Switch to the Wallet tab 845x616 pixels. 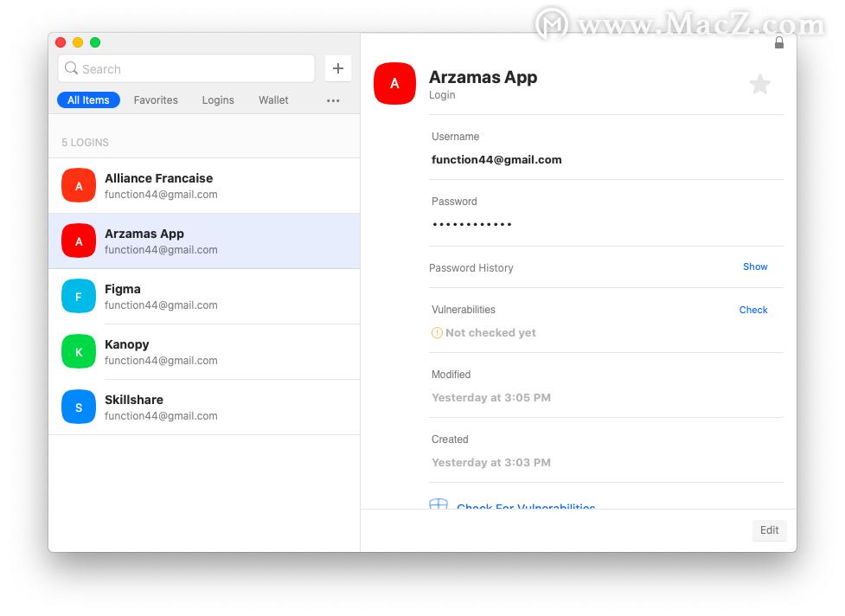pos(272,99)
